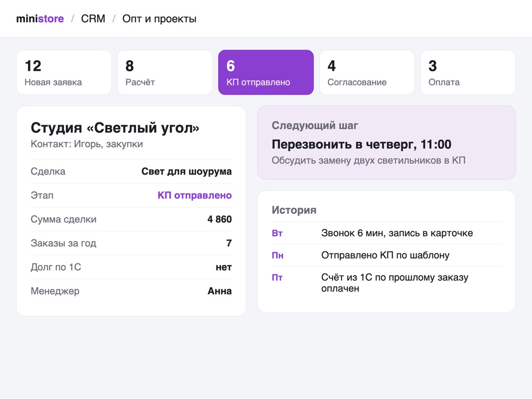Image resolution: width=532 pixels, height=399 pixels.
Task: Select the 'Согласование' stage card
Action: (367, 72)
